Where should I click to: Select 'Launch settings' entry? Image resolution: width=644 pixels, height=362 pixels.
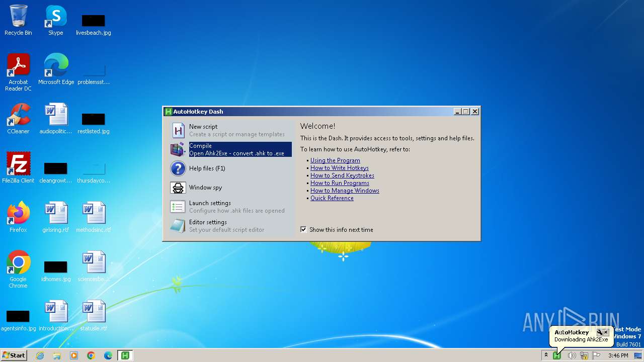[230, 207]
